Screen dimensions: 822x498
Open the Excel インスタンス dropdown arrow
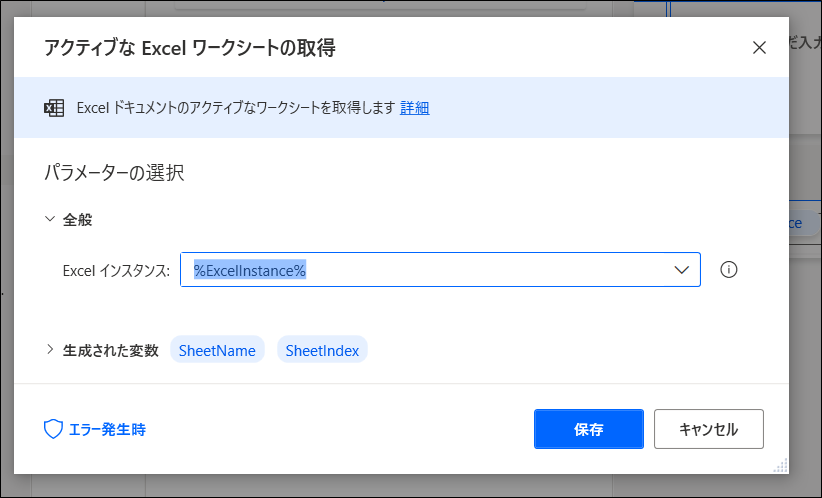pos(682,270)
